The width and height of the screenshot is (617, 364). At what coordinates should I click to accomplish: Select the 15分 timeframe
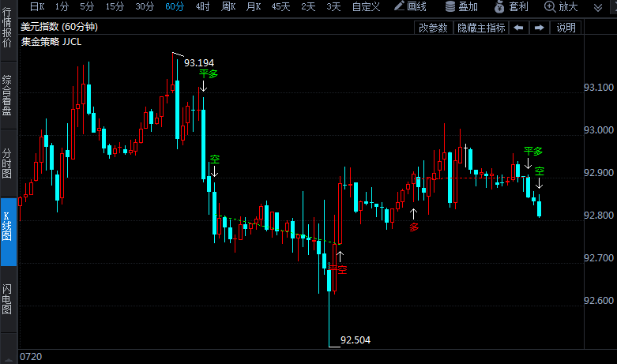115,6
